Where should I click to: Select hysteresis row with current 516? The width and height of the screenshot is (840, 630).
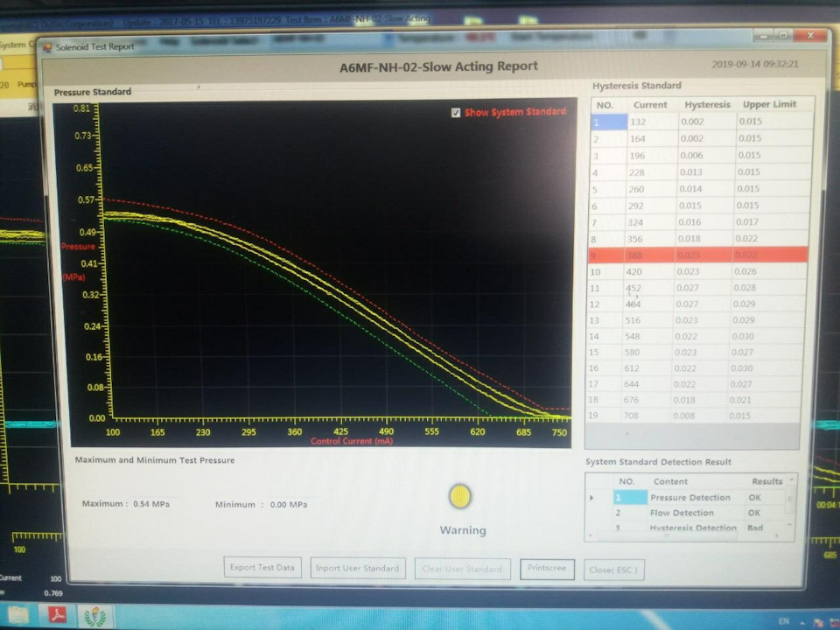pos(696,320)
